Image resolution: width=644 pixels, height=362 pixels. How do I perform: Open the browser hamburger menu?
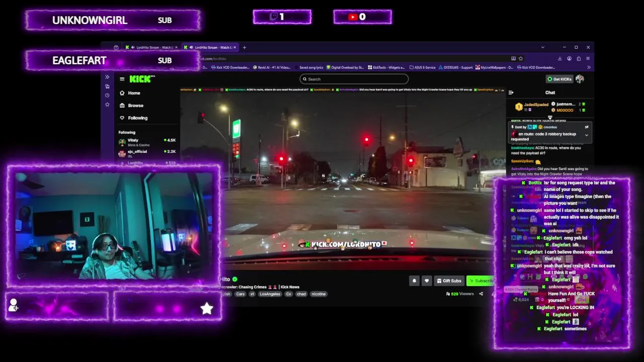(x=588, y=58)
